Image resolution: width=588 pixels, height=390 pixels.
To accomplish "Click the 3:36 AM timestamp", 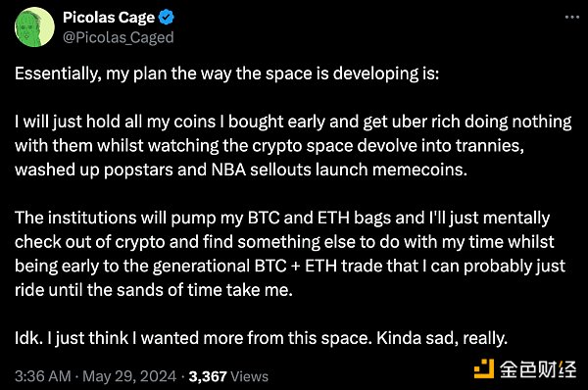I will click(43, 376).
